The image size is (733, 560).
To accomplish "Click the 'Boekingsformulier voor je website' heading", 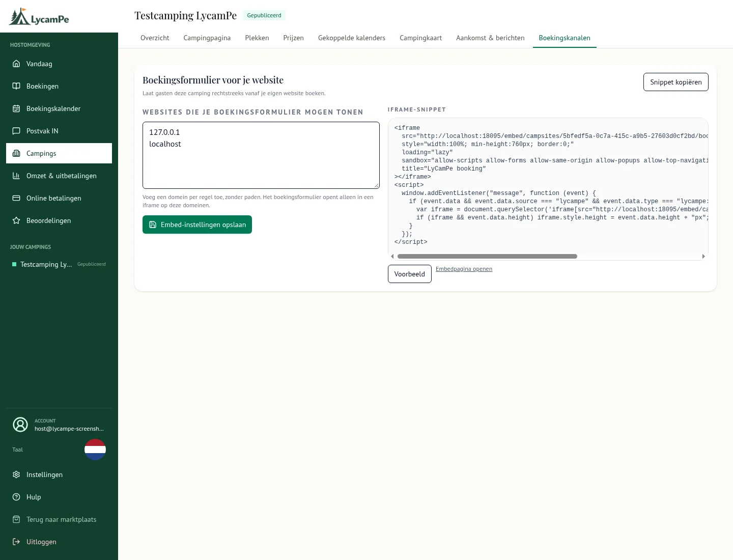I will (x=213, y=80).
